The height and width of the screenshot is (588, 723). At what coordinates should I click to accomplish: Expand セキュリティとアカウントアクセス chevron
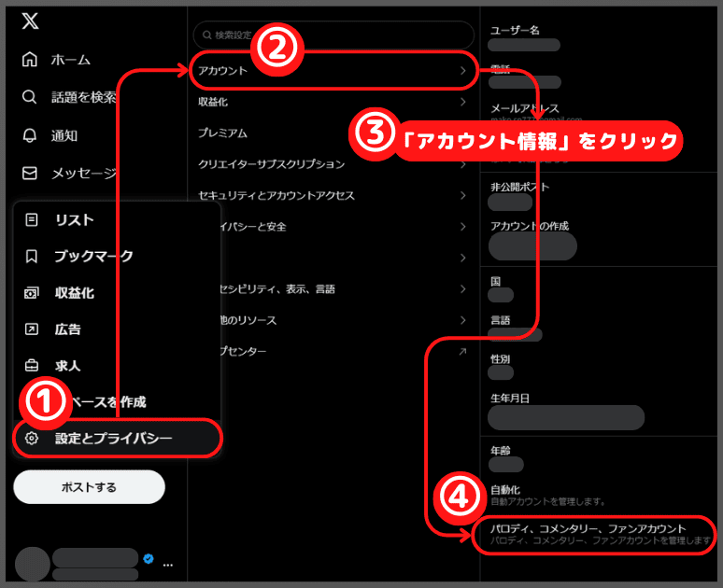coord(462,195)
